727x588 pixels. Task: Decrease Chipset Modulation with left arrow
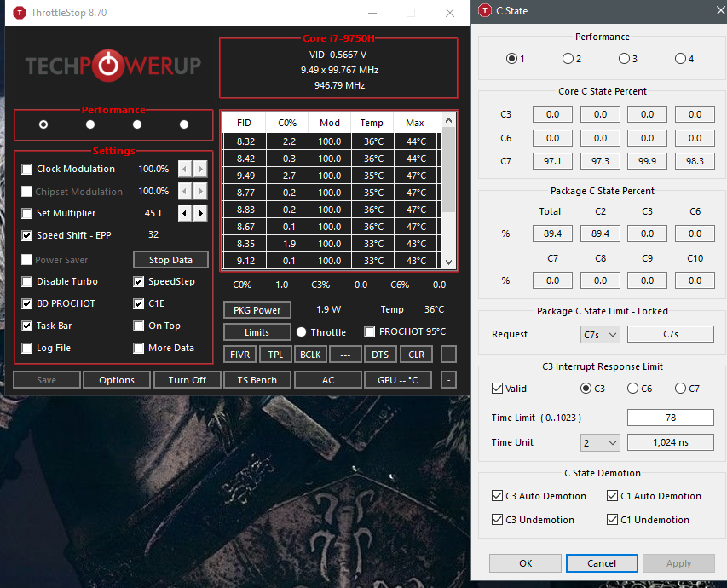[x=185, y=191]
